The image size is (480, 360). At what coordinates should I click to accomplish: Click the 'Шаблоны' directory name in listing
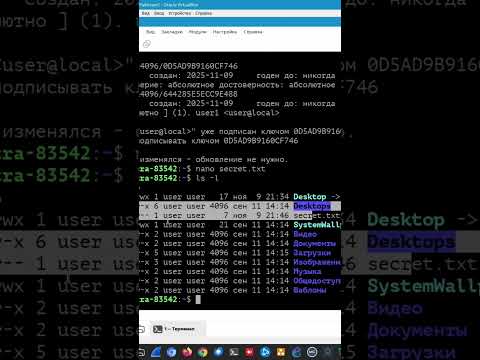310,290
